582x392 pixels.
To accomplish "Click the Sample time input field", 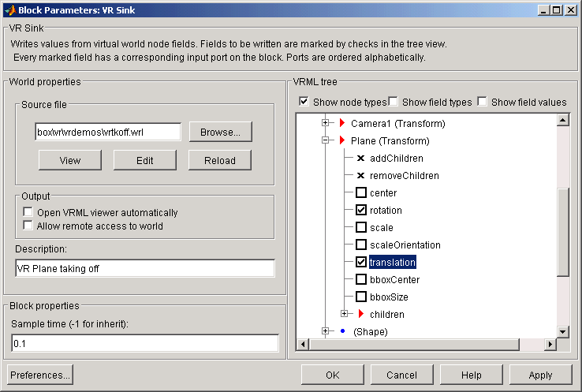I will pyautogui.click(x=145, y=343).
